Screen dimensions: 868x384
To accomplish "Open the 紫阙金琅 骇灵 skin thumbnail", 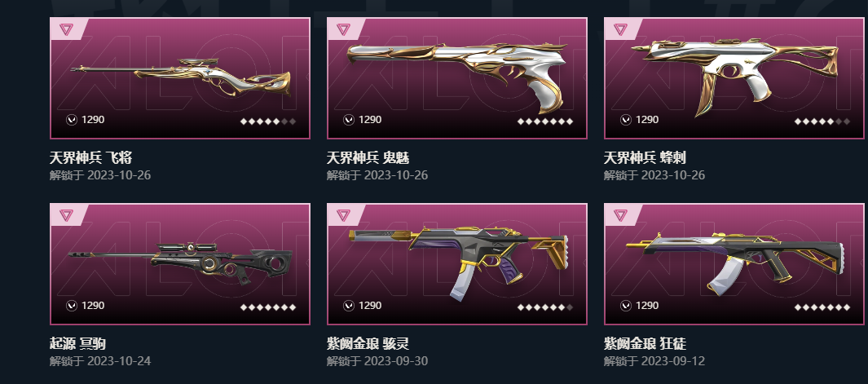I will (x=456, y=264).
